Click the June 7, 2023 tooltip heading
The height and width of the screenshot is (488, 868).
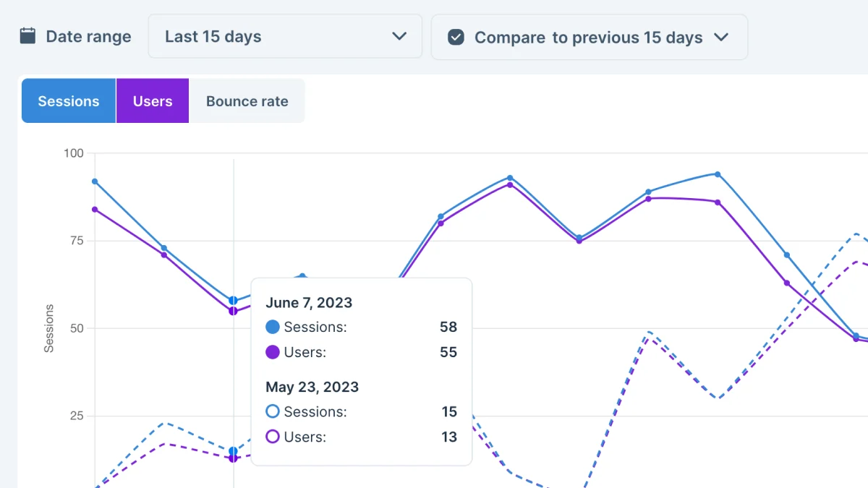309,302
